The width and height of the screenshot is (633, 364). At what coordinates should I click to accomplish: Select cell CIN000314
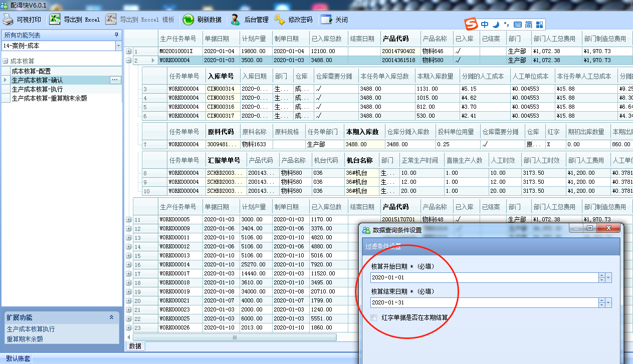[x=223, y=89]
